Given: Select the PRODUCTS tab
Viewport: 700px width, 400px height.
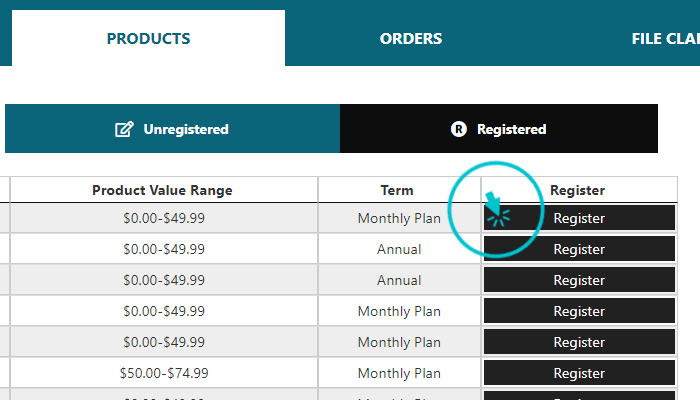Looking at the screenshot, I should pos(148,38).
